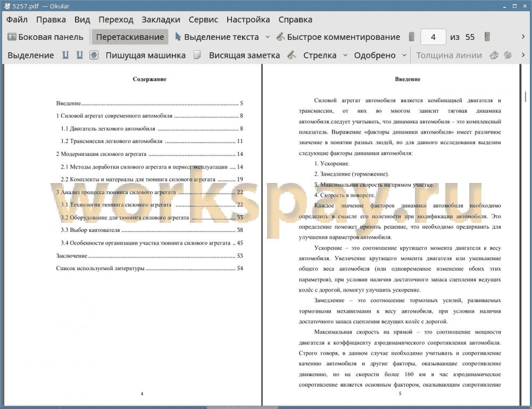
Task: Click the Толщина линии line width option
Action: click(449, 55)
